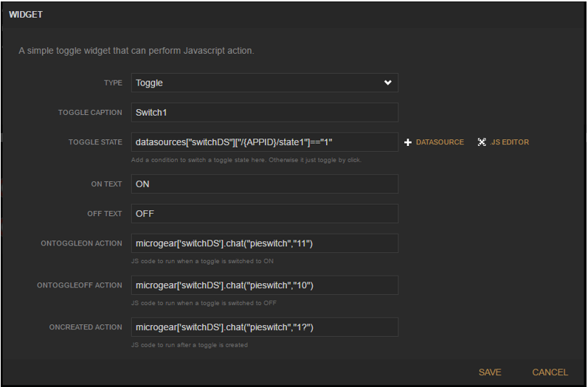Click the widget description text
The height and width of the screenshot is (387, 588).
(x=136, y=51)
